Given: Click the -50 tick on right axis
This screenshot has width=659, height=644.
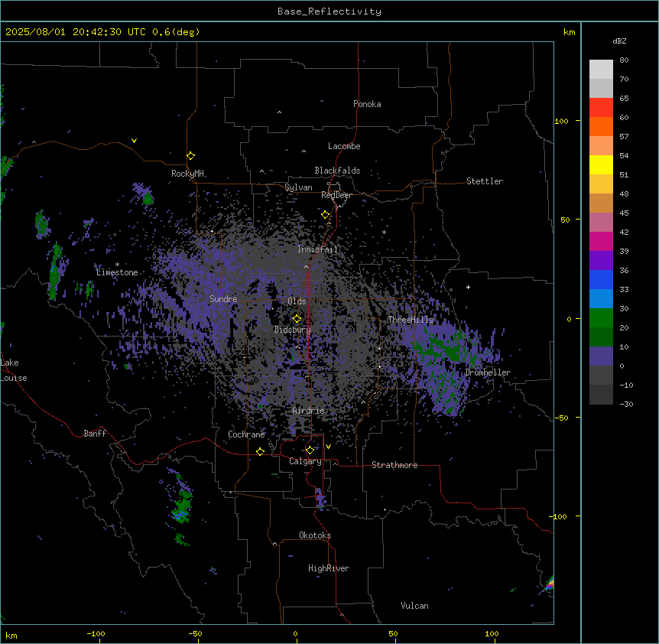Looking at the screenshot, I should [561, 418].
